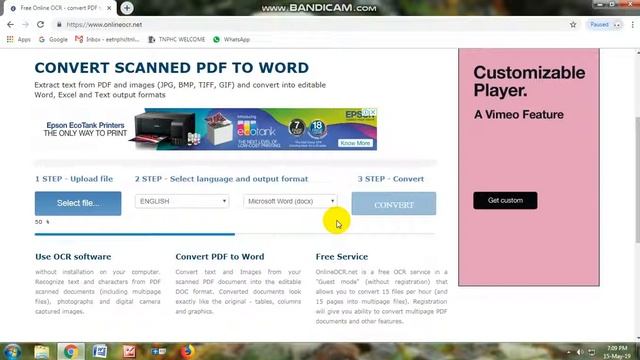640x360 pixels.
Task: Click Get custom on Vimeo ad
Action: [505, 200]
